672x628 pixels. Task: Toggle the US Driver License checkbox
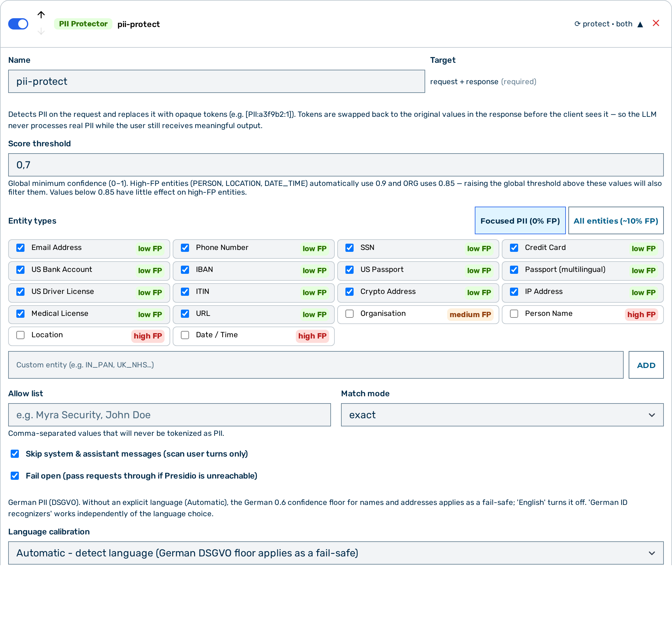[21, 292]
